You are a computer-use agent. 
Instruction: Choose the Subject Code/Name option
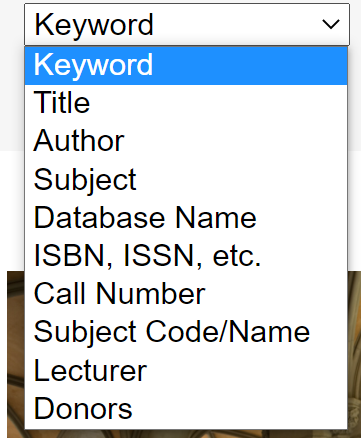point(186,332)
